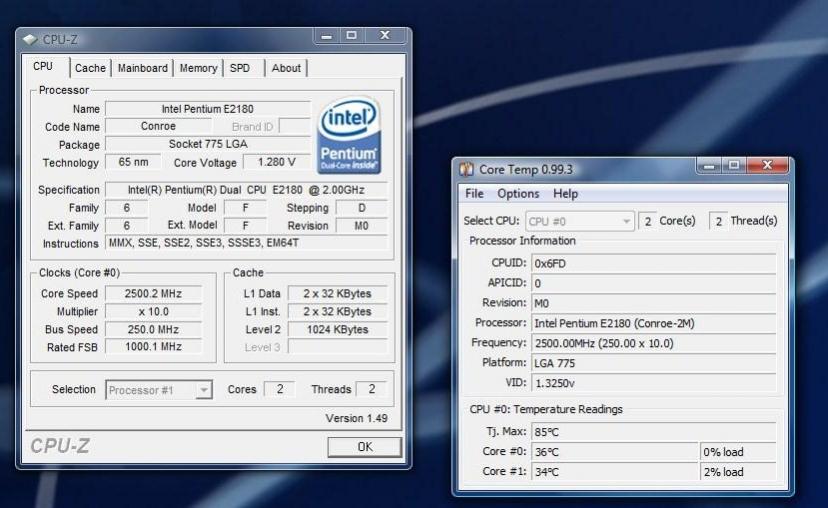Click the Technology value 65 nm
This screenshot has width=828, height=508.
[133, 162]
